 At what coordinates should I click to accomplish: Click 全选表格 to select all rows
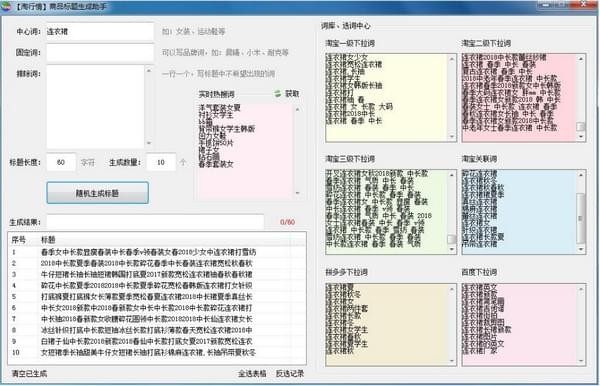coord(252,373)
